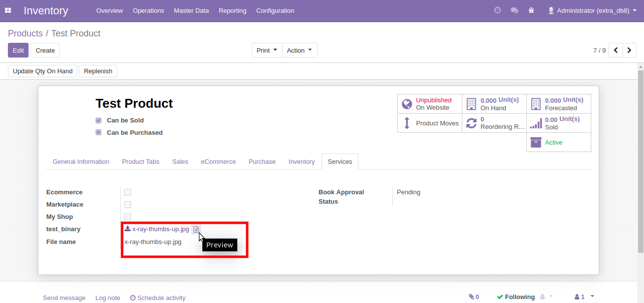Expand the Print dropdown
This screenshot has width=644, height=303.
click(x=267, y=50)
